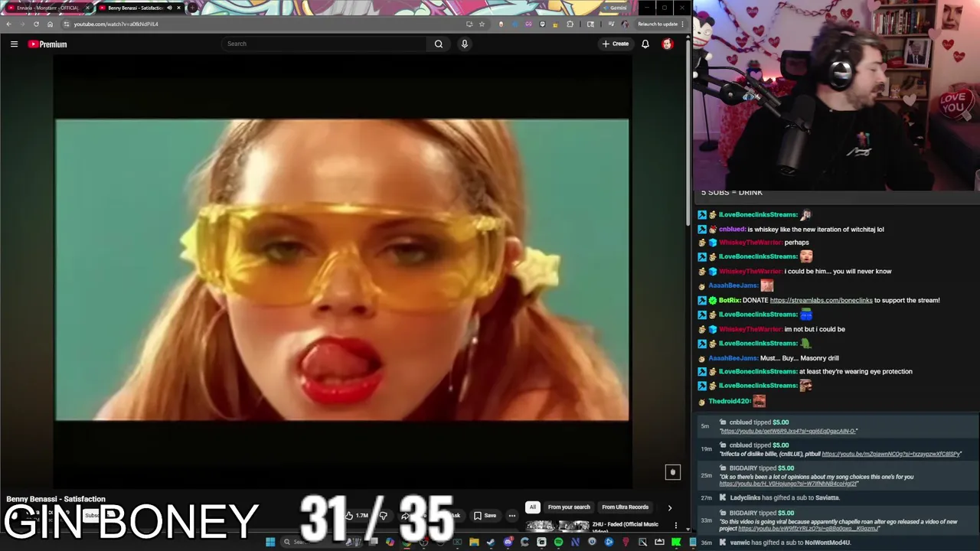Bookmark this page with the star

tap(482, 24)
